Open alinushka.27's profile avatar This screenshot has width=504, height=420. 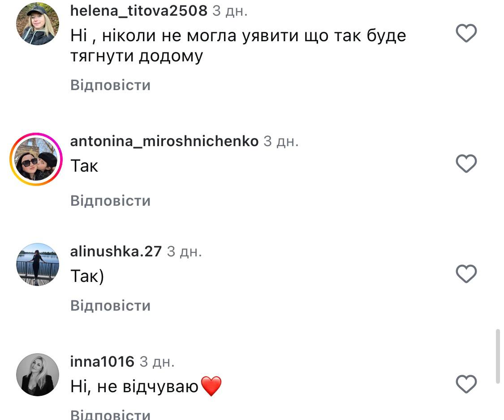point(38,264)
